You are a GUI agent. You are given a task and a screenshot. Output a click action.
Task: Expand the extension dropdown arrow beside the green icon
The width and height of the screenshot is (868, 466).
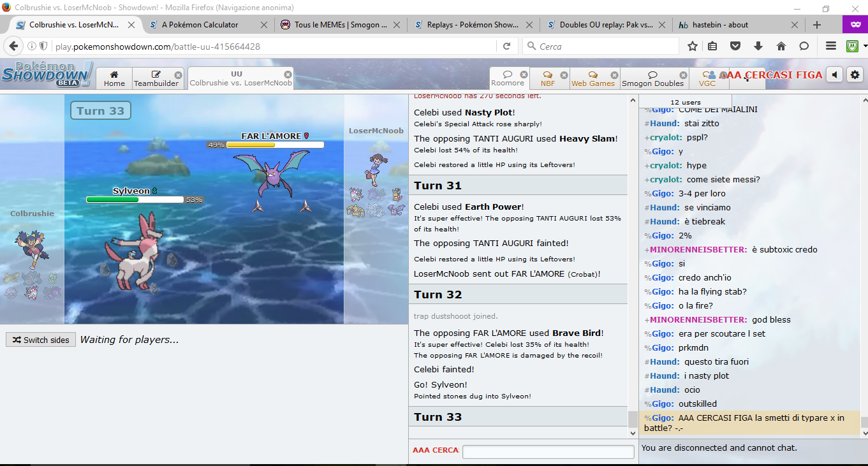pyautogui.click(x=865, y=47)
